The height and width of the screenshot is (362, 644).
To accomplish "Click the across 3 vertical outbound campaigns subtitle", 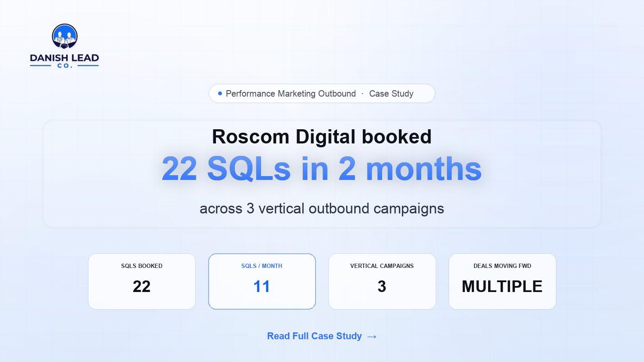I will [x=322, y=209].
